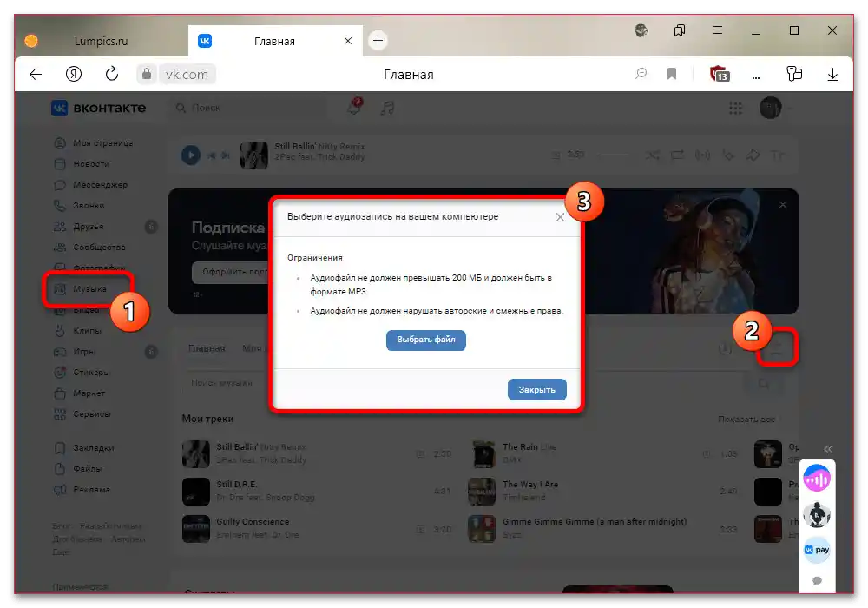Play track The Rain
Image resolution: width=868 pixels, height=608 pixels.
point(483,454)
